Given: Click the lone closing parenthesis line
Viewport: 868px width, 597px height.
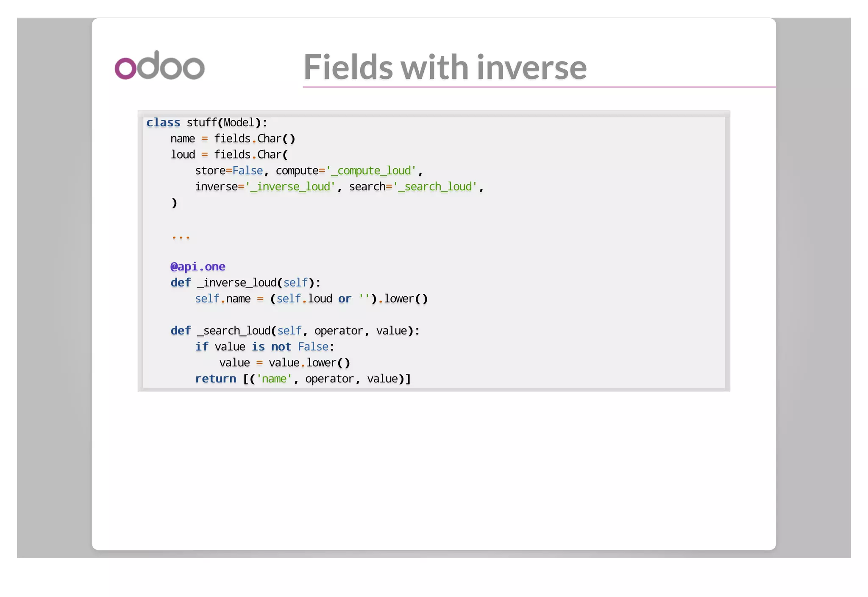Looking at the screenshot, I should [x=174, y=203].
